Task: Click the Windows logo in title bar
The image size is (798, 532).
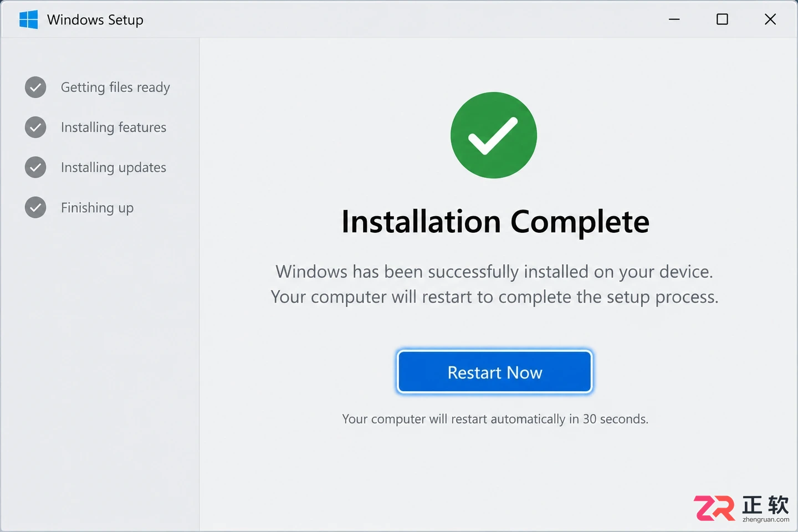Action: pos(28,19)
